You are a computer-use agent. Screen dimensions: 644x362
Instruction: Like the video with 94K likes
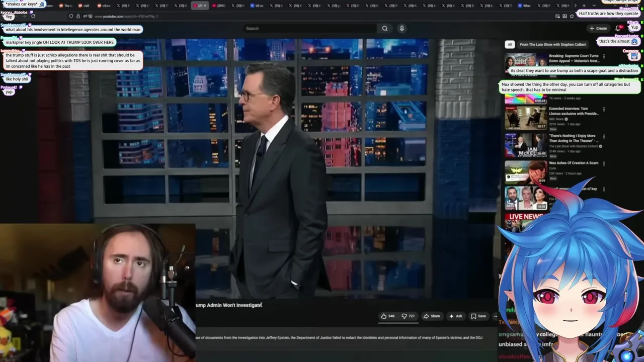click(x=388, y=316)
